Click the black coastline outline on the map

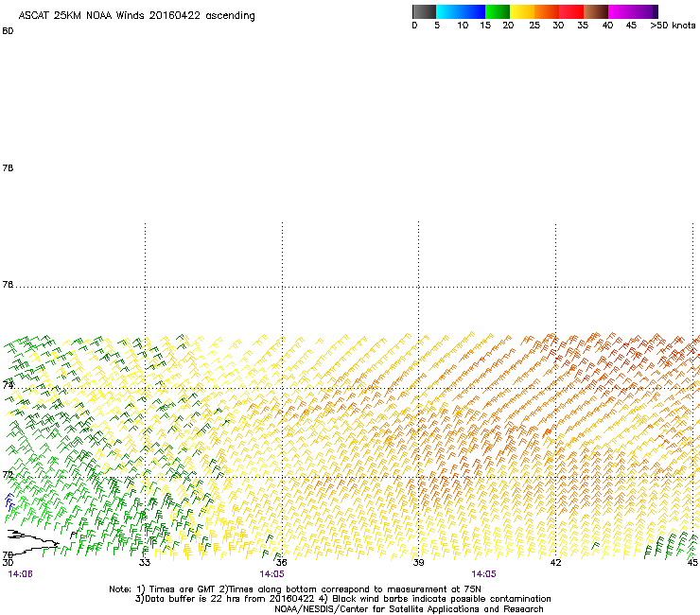(33, 542)
